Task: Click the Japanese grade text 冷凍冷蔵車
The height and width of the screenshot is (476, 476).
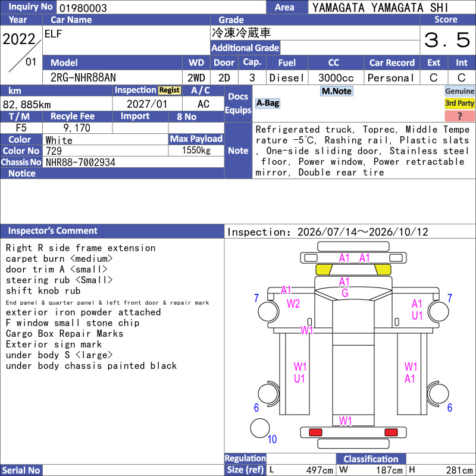Action: point(241,33)
